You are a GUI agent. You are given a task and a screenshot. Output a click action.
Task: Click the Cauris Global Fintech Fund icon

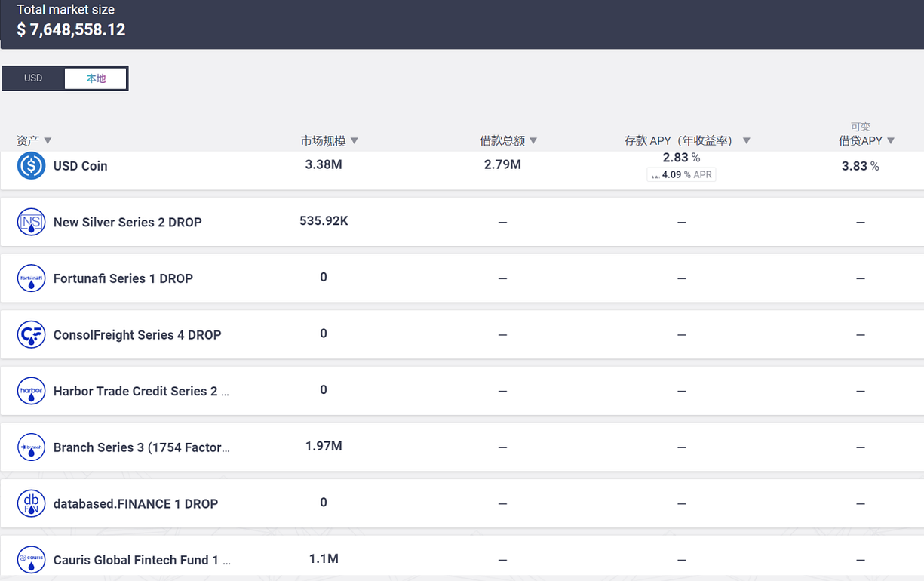pyautogui.click(x=31, y=560)
